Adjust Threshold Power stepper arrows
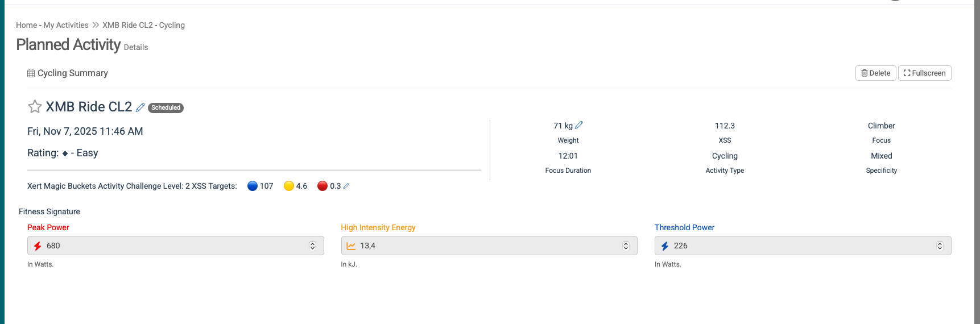The image size is (980, 324). click(940, 246)
